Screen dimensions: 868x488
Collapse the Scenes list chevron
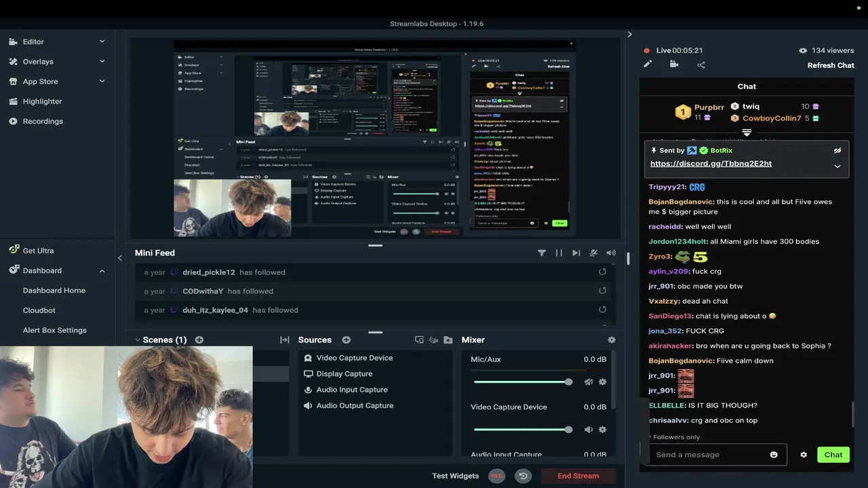pos(138,340)
